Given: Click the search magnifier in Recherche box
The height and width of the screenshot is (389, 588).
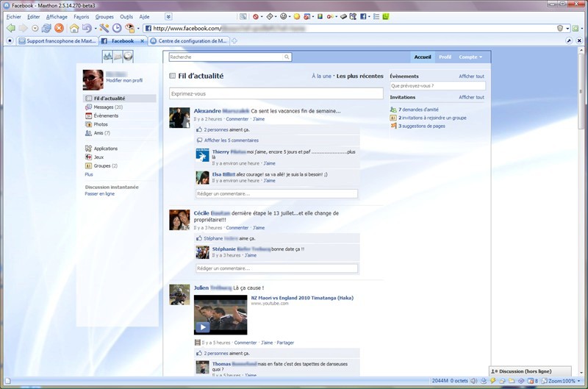Looking at the screenshot, I should point(287,57).
